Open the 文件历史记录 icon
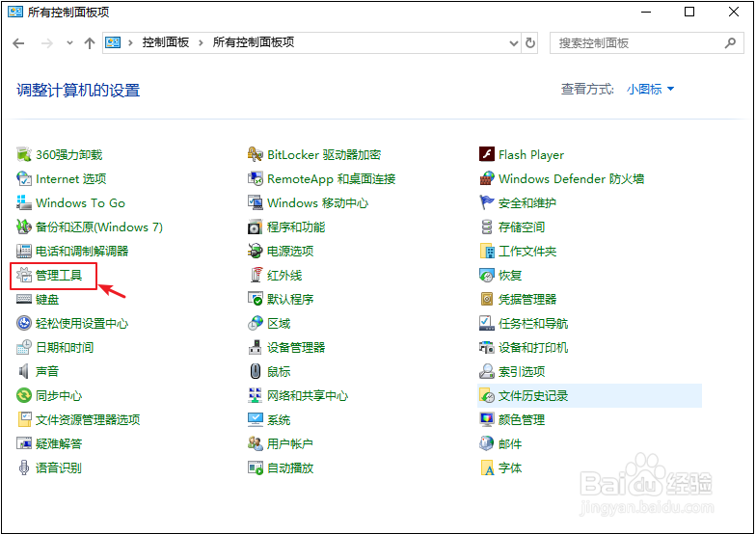This screenshot has width=756, height=534. 486,395
